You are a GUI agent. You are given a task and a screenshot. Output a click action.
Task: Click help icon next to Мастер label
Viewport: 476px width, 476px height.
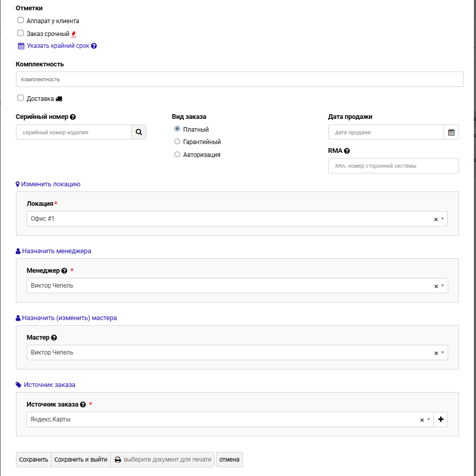tap(54, 338)
